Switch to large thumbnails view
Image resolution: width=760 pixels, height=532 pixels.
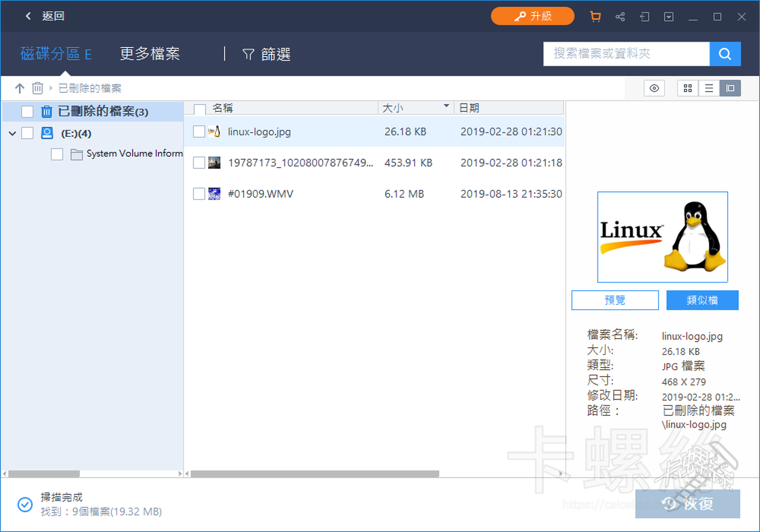[688, 88]
